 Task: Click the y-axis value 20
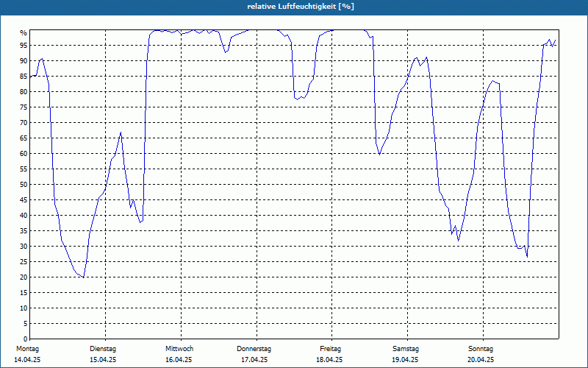click(x=24, y=277)
